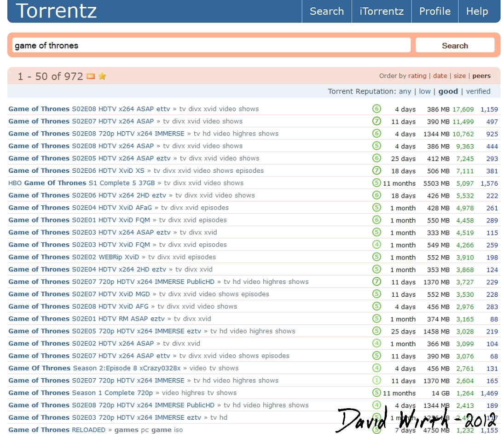Click the 1 - 50 of 972 results text
Screen dimensions: 504x434
click(50, 76)
